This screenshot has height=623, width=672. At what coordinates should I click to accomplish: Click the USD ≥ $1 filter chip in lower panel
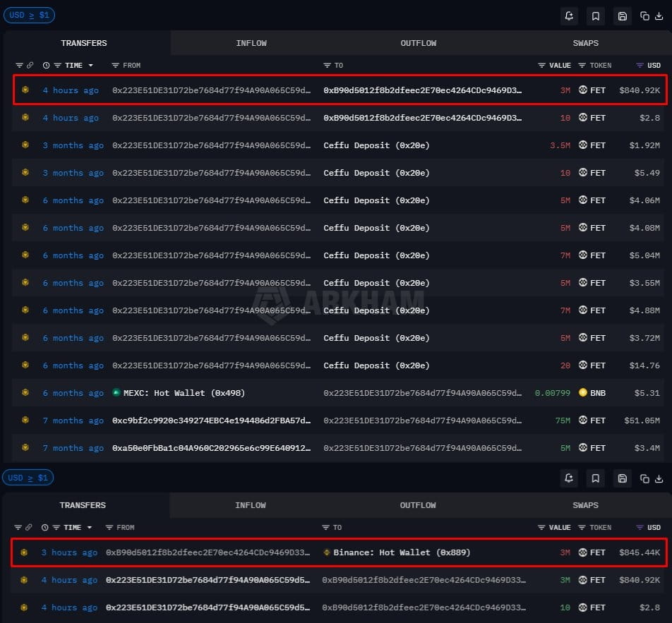28,478
